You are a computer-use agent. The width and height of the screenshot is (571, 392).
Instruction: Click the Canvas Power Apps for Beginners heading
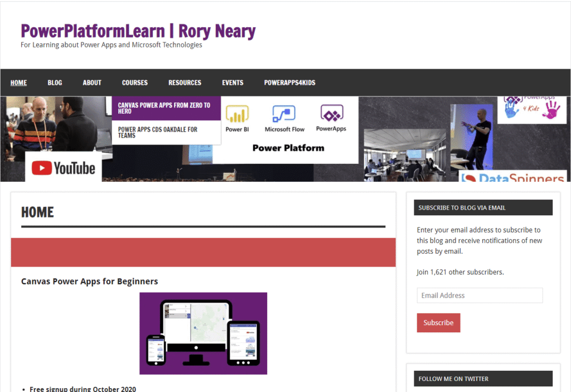(x=90, y=281)
